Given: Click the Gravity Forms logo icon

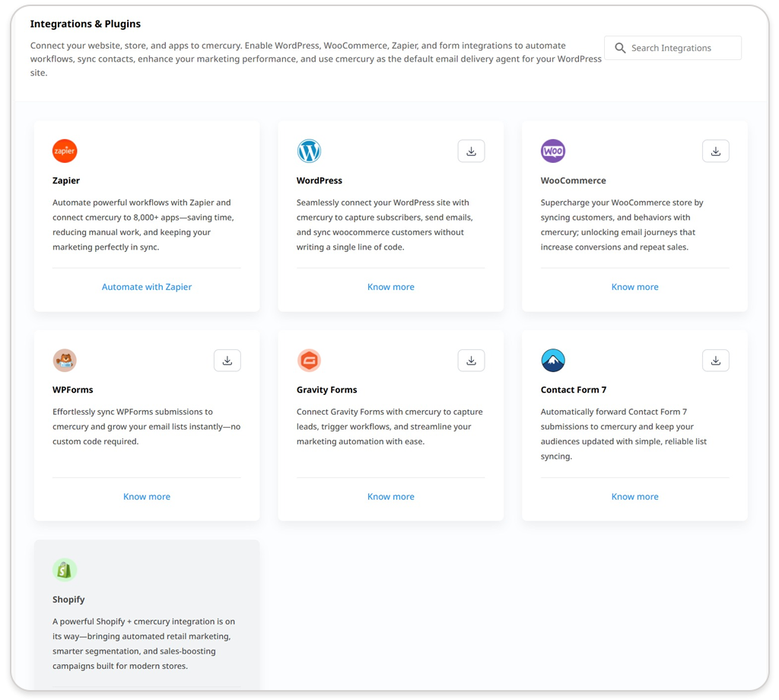Looking at the screenshot, I should tap(309, 360).
